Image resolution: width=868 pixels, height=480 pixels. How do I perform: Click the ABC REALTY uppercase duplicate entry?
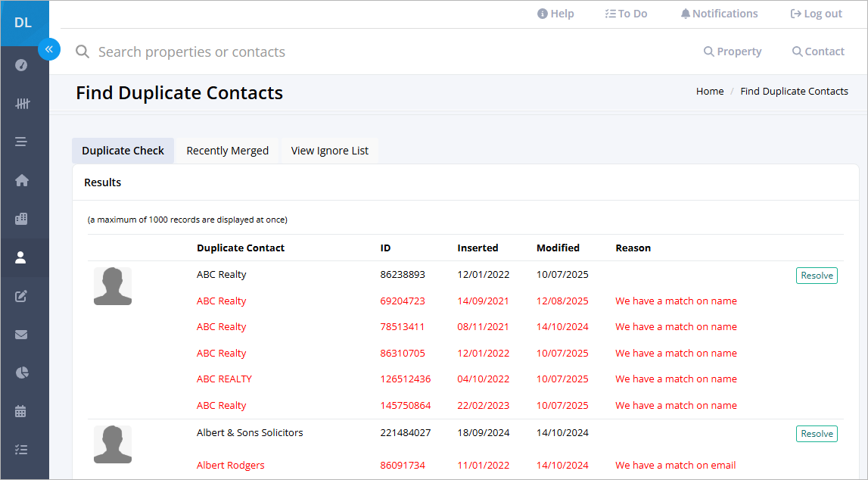pyautogui.click(x=224, y=379)
